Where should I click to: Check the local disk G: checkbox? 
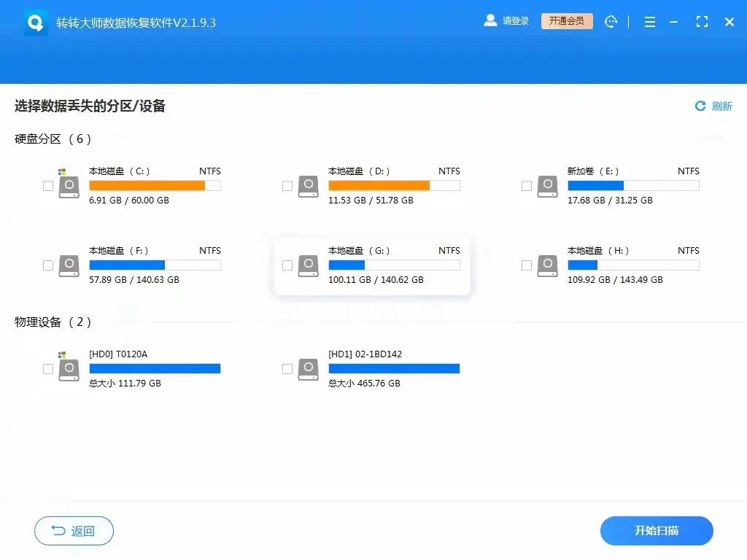[x=287, y=265]
